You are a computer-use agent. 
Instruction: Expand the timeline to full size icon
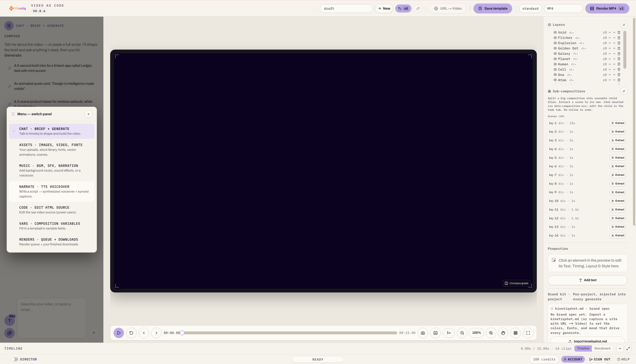628,348
